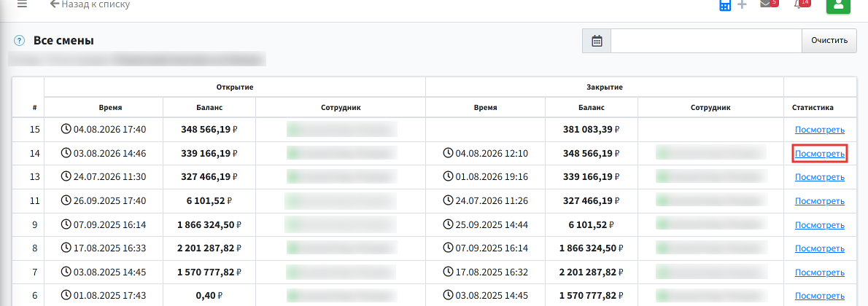
Task: Open the green user profile button
Action: 838,4
